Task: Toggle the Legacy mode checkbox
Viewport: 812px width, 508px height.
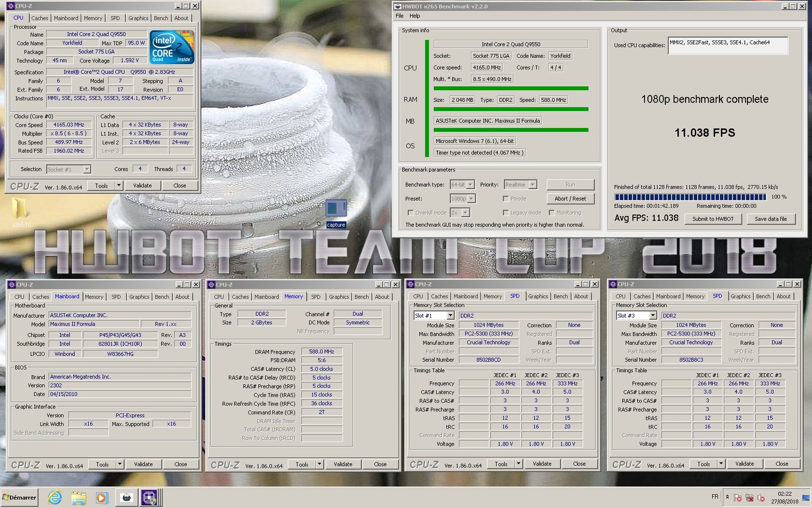Action: click(x=506, y=213)
